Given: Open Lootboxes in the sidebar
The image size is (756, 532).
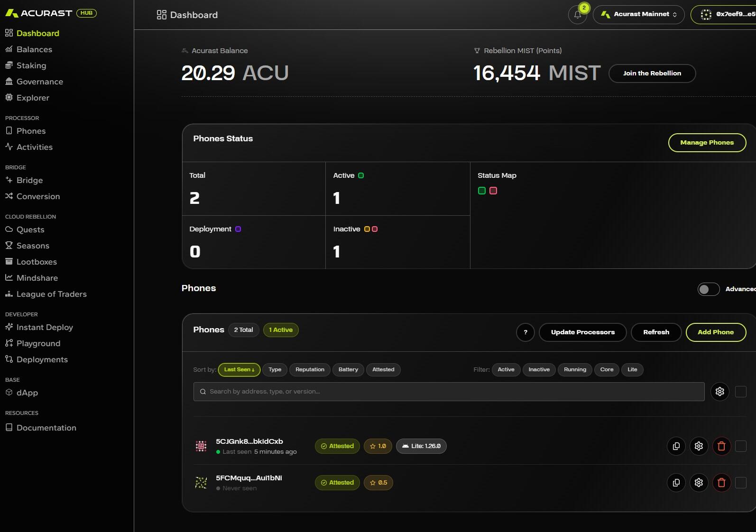Looking at the screenshot, I should (x=37, y=262).
